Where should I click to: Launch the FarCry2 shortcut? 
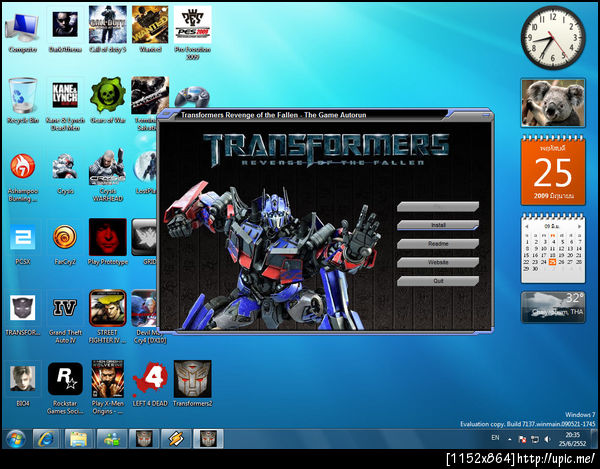[65, 244]
